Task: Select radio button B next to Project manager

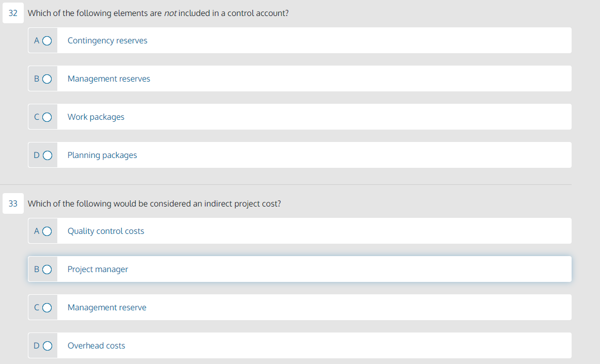Action: click(46, 269)
